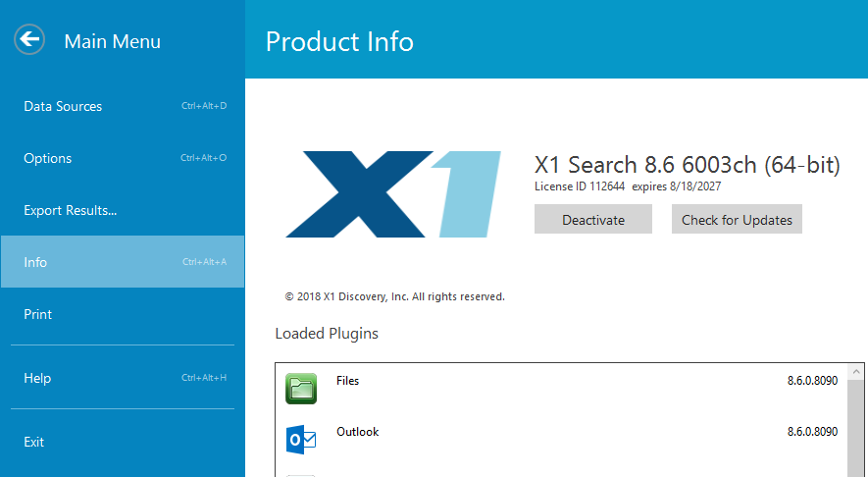Click the Outlook plugin icon
This screenshot has height=477, width=868.
pyautogui.click(x=301, y=440)
